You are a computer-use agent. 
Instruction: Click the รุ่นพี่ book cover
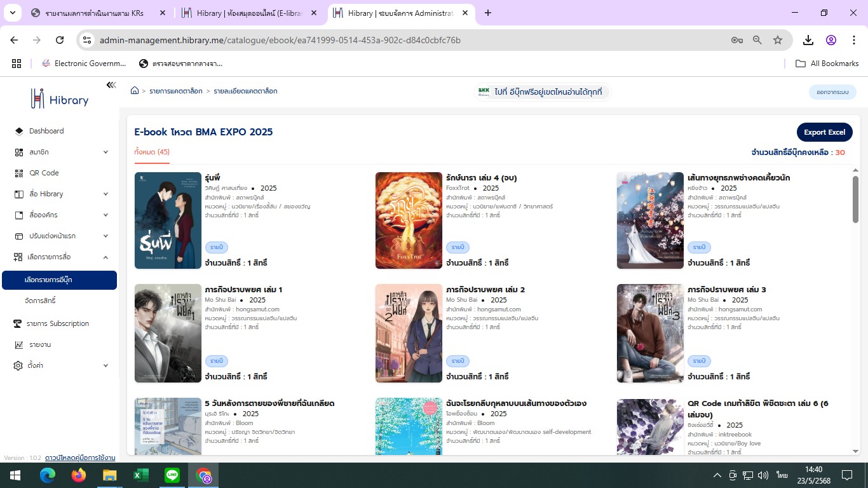click(168, 220)
